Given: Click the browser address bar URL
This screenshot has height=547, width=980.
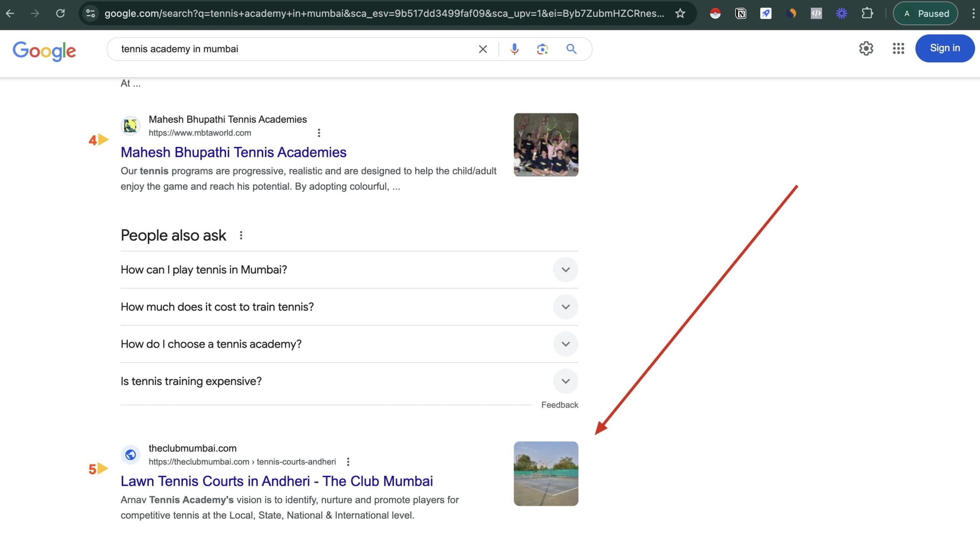Looking at the screenshot, I should coord(384,13).
